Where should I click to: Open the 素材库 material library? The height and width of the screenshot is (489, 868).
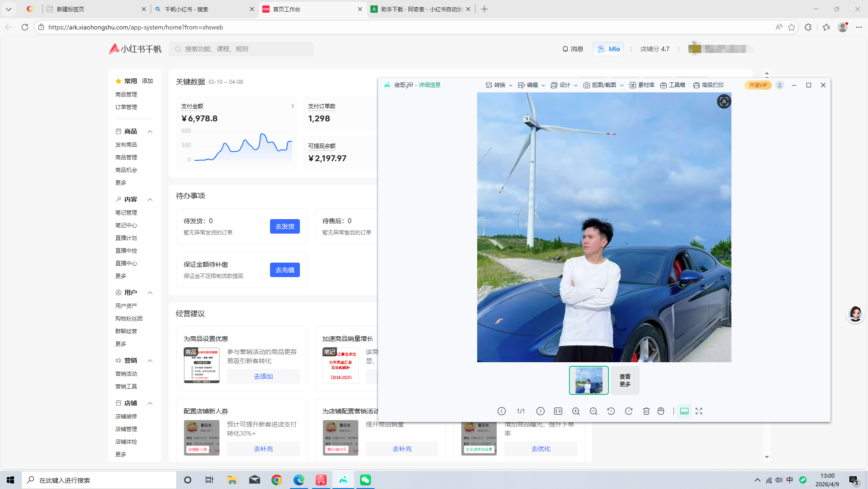coord(642,85)
